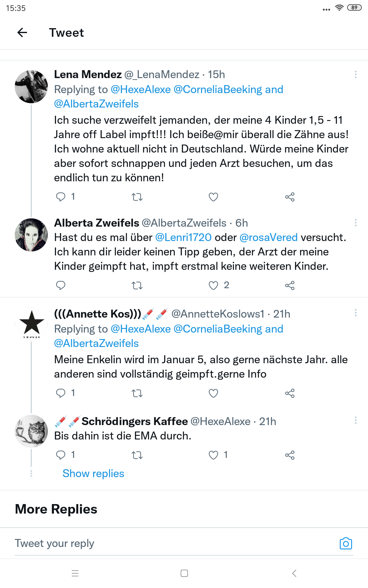The width and height of the screenshot is (368, 588).
Task: Open the @Lenri1720 mention link
Action: 183,237
